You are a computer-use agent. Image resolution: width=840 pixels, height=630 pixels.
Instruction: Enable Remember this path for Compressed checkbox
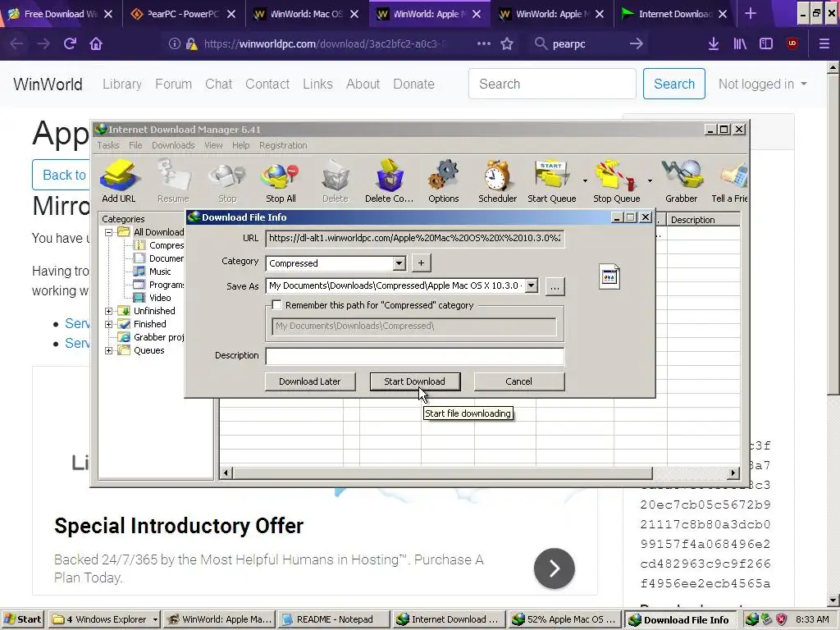[276, 305]
